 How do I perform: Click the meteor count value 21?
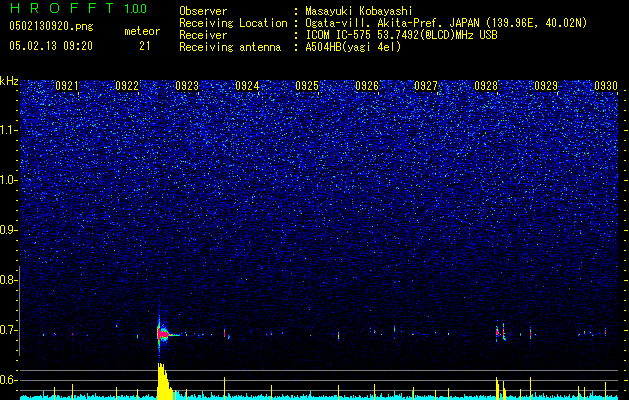(x=145, y=46)
